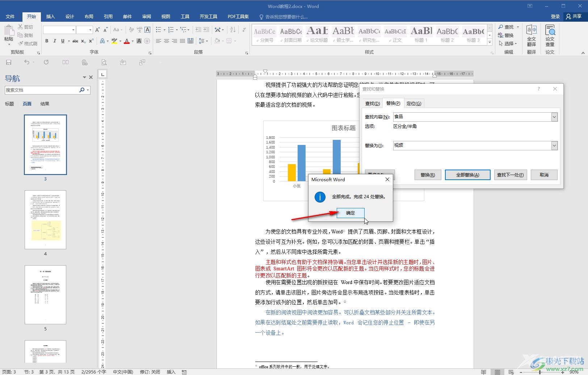Click the Format Painter (格式刷) button
The height and width of the screenshot is (375, 588).
point(28,43)
